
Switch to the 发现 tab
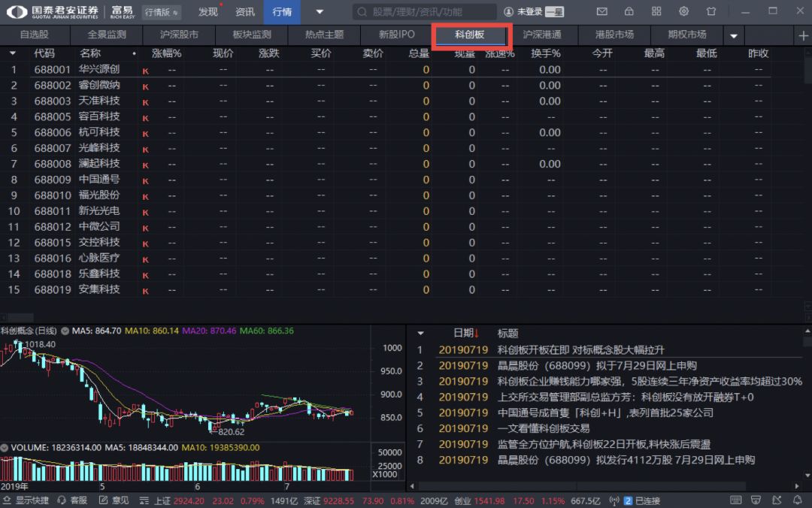pos(208,12)
